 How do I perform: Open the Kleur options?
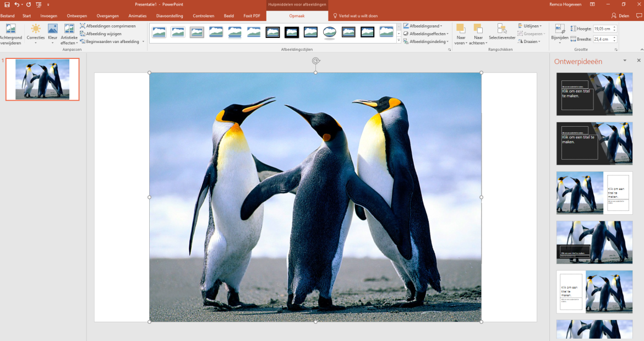(x=53, y=34)
